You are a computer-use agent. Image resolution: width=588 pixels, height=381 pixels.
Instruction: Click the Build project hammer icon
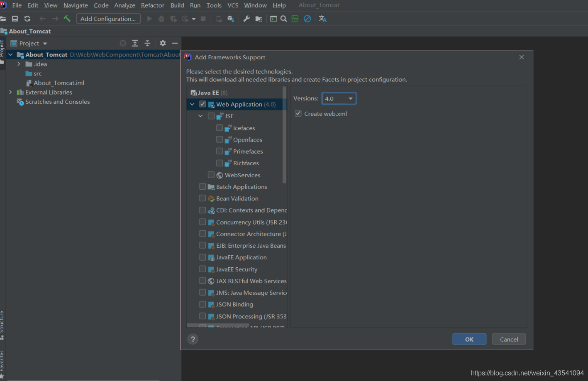(x=67, y=19)
